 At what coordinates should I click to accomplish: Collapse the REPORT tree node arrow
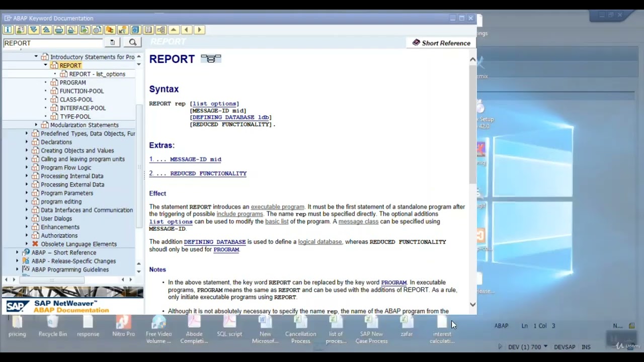(x=45, y=65)
